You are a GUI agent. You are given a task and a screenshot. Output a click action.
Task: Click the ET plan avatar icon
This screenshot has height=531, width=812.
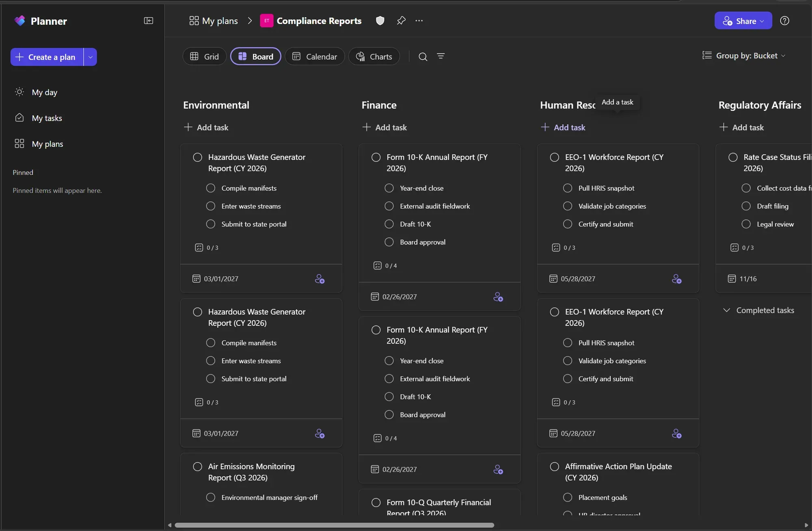coord(266,21)
